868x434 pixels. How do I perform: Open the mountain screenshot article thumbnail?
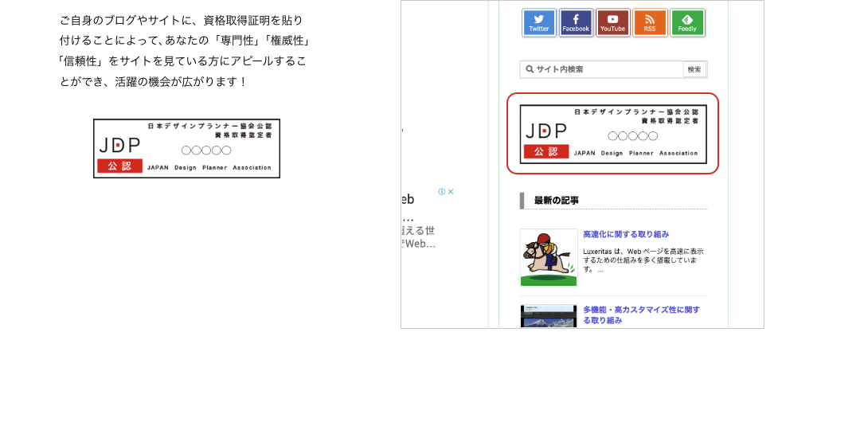click(x=549, y=316)
